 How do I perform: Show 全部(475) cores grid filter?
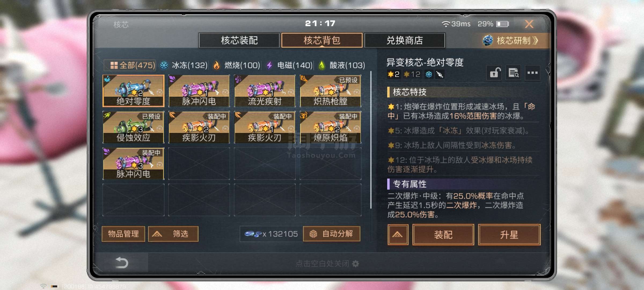130,65
